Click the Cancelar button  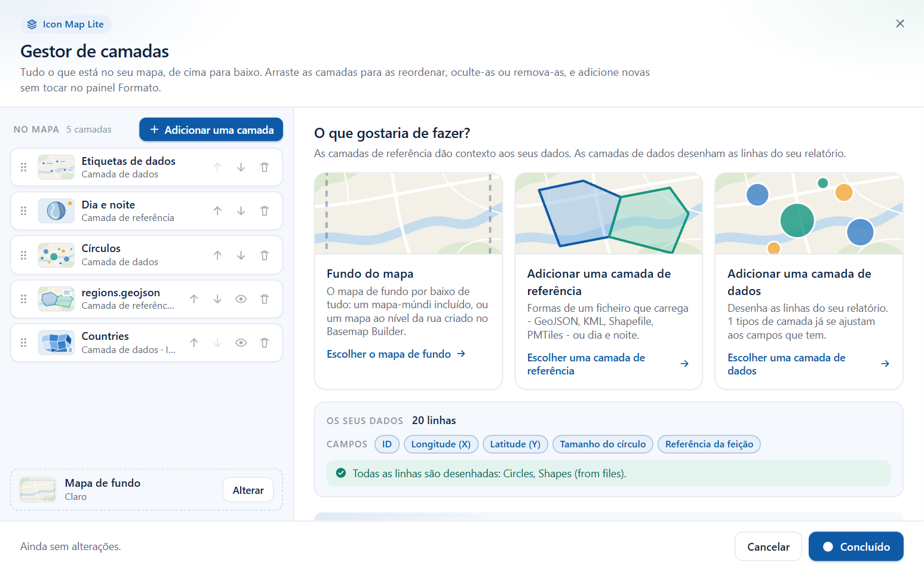[768, 547]
